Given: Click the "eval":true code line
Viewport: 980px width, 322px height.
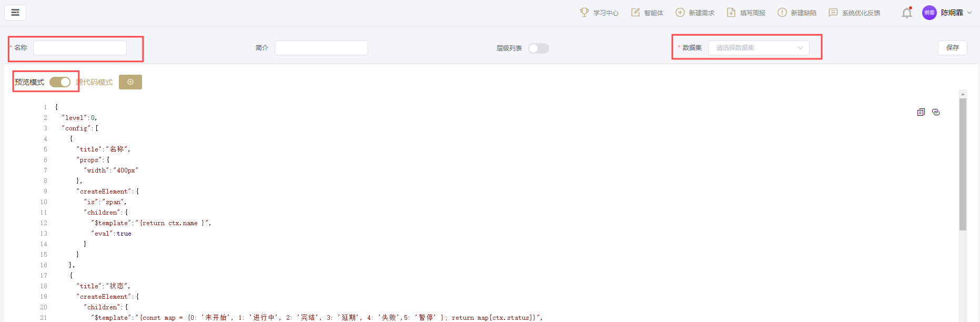Looking at the screenshot, I should pyautogui.click(x=112, y=234).
